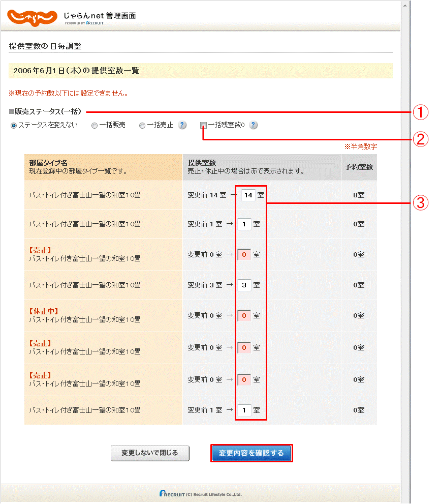Click the room field in the 休止中 row

pos(244,316)
